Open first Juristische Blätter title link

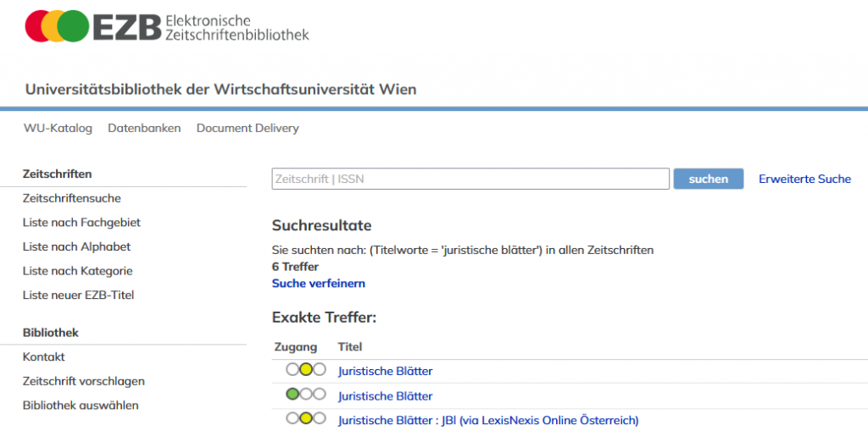point(386,371)
